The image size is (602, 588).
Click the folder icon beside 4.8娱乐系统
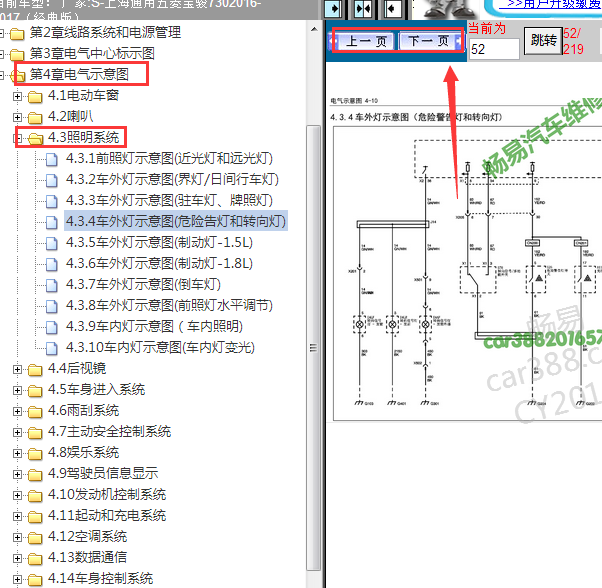[x=35, y=454]
